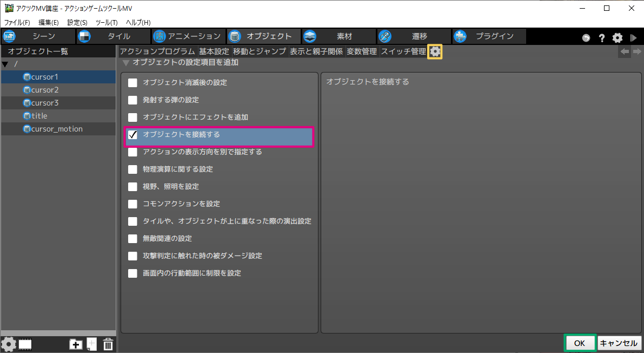Collapse the root folder in object list
The height and width of the screenshot is (353, 644).
click(x=5, y=64)
